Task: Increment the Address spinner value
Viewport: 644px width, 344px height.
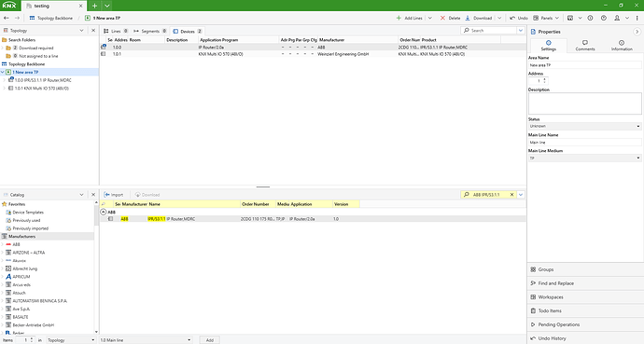Action: (545, 79)
